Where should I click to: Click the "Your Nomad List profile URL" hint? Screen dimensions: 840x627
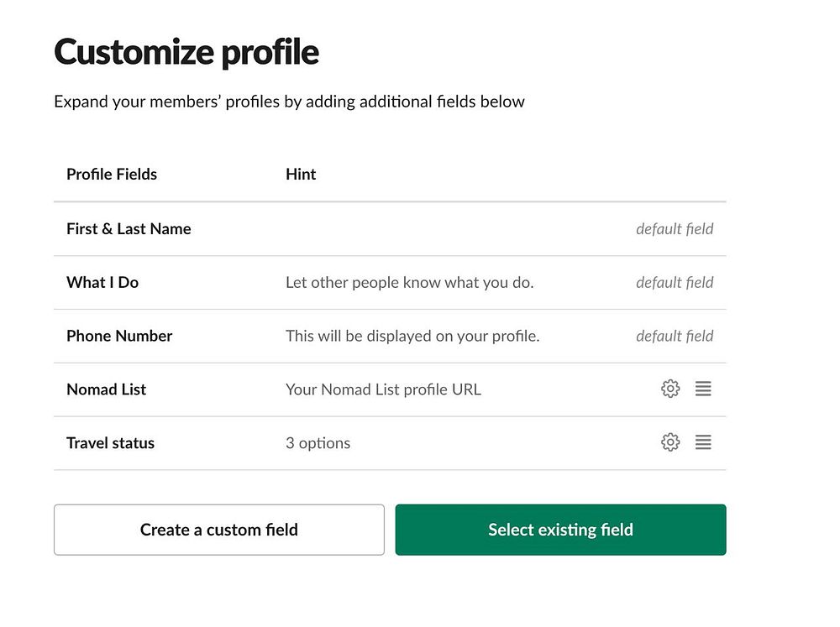(383, 389)
